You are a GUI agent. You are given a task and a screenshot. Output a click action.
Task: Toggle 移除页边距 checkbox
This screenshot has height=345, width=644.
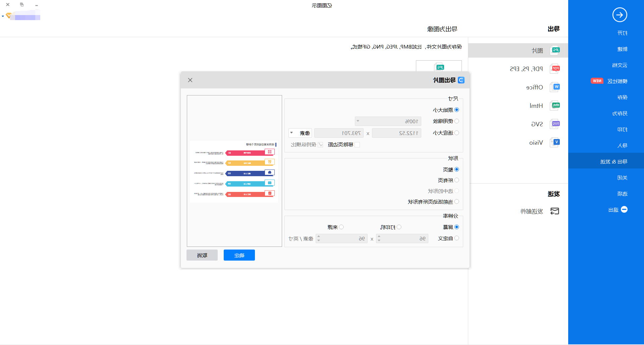(357, 145)
